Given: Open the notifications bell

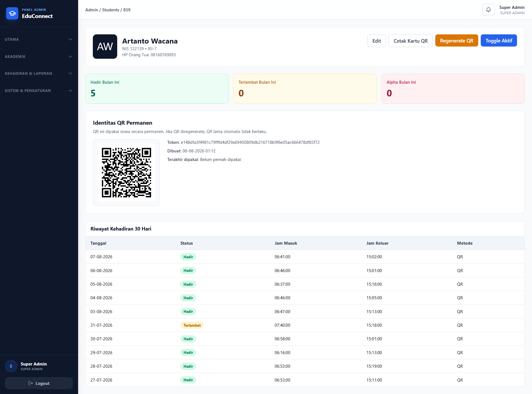Looking at the screenshot, I should [488, 10].
